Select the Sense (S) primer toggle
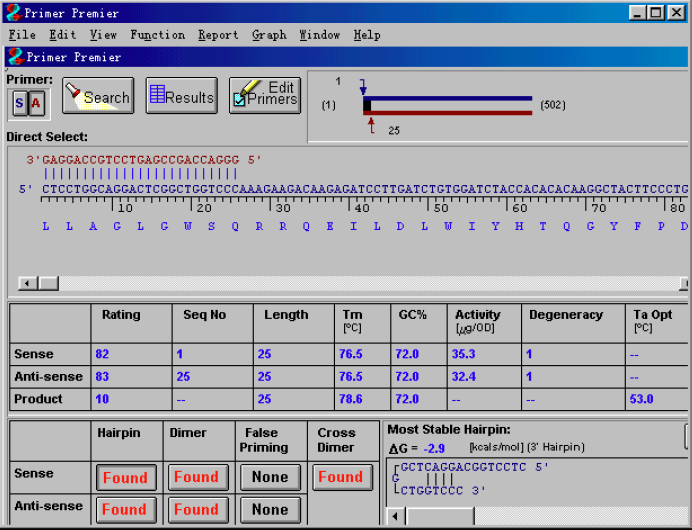Image resolution: width=692 pixels, height=530 pixels. tap(21, 103)
